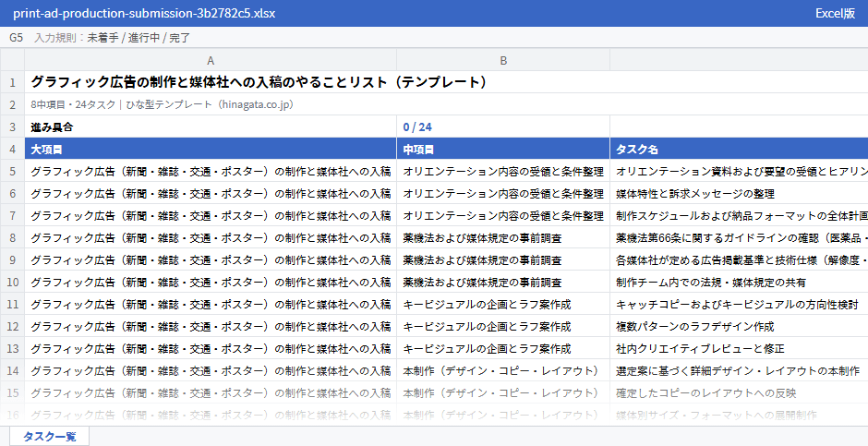The height and width of the screenshot is (446, 868).
Task: Select row 3 header
Action: click(x=12, y=127)
